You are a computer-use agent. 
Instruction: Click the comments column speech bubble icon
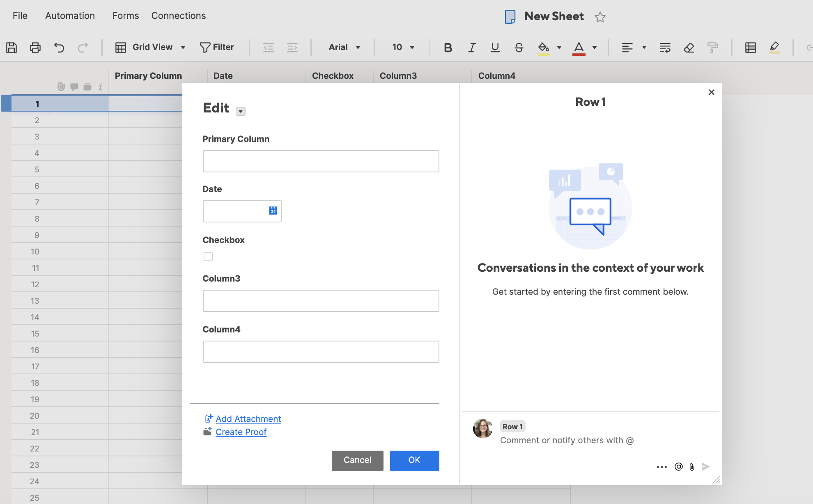tap(74, 87)
